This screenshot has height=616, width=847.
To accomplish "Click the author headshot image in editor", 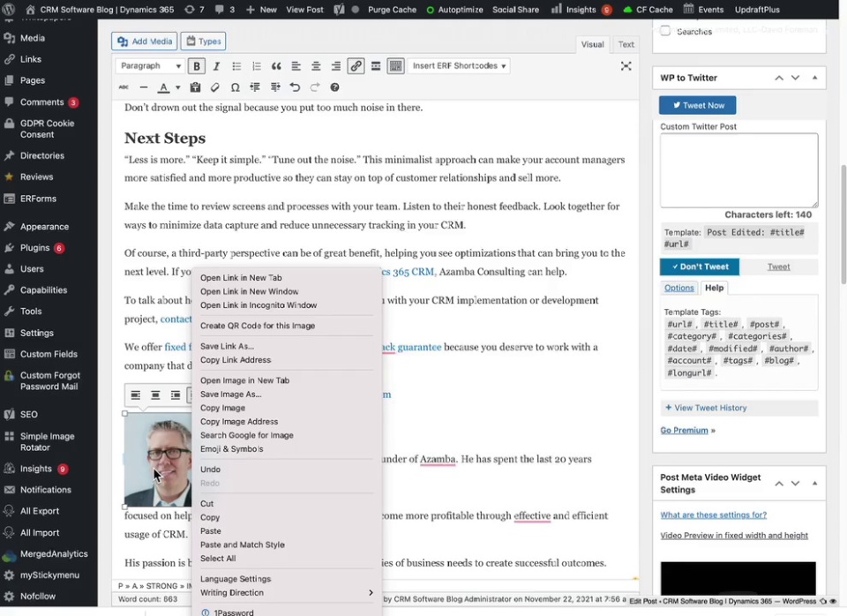I will point(158,461).
